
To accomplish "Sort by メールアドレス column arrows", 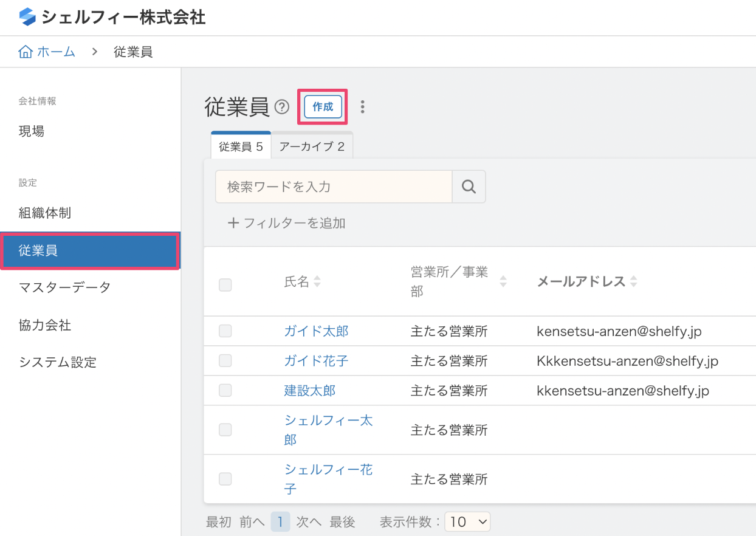I will click(x=634, y=282).
